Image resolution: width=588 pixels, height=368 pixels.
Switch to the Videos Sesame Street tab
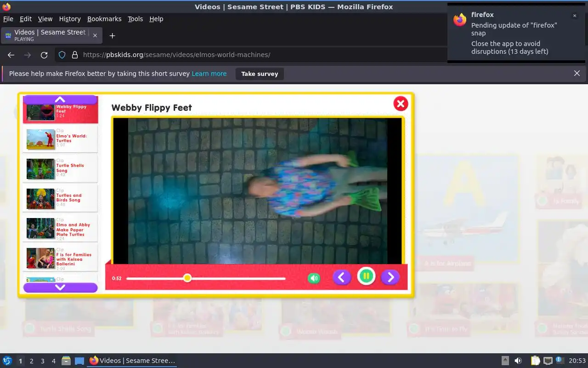pos(51,35)
